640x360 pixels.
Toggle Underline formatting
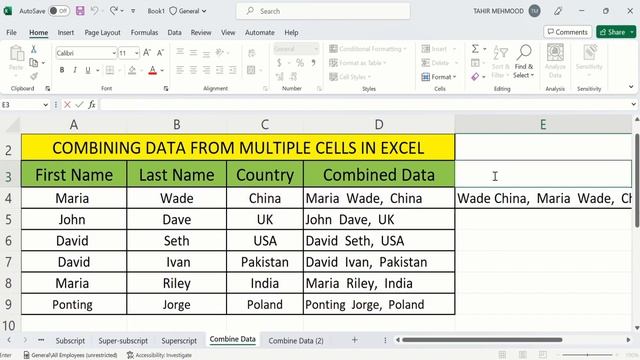(x=87, y=70)
